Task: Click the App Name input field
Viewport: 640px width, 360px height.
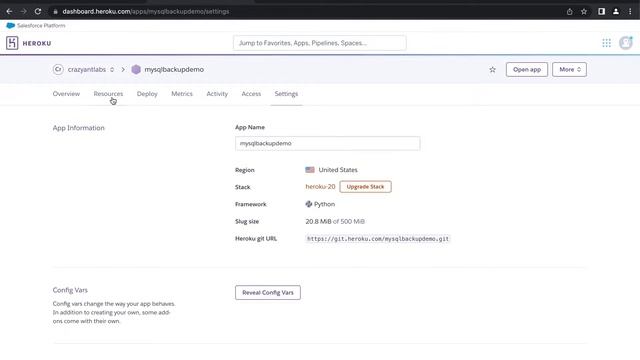Action: [327, 143]
